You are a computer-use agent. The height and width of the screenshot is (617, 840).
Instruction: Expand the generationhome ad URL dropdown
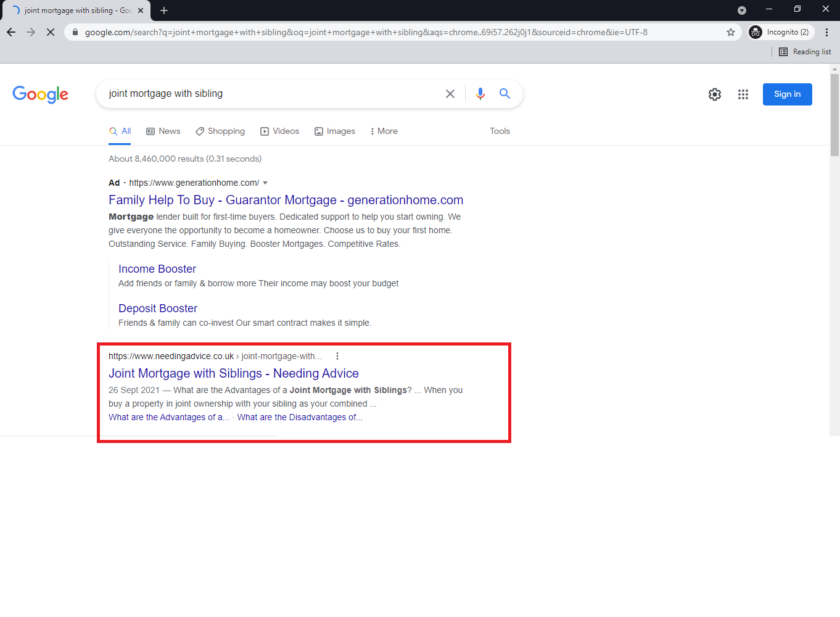[265, 183]
